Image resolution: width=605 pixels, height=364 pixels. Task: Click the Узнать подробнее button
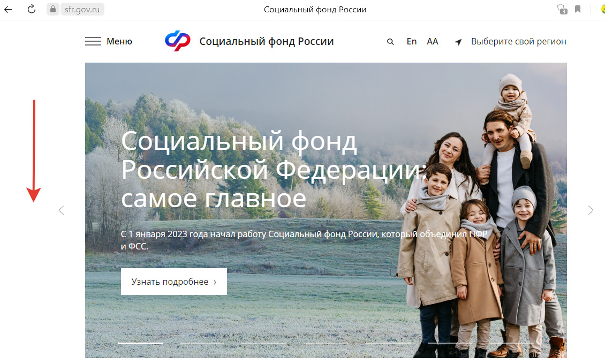(x=174, y=282)
